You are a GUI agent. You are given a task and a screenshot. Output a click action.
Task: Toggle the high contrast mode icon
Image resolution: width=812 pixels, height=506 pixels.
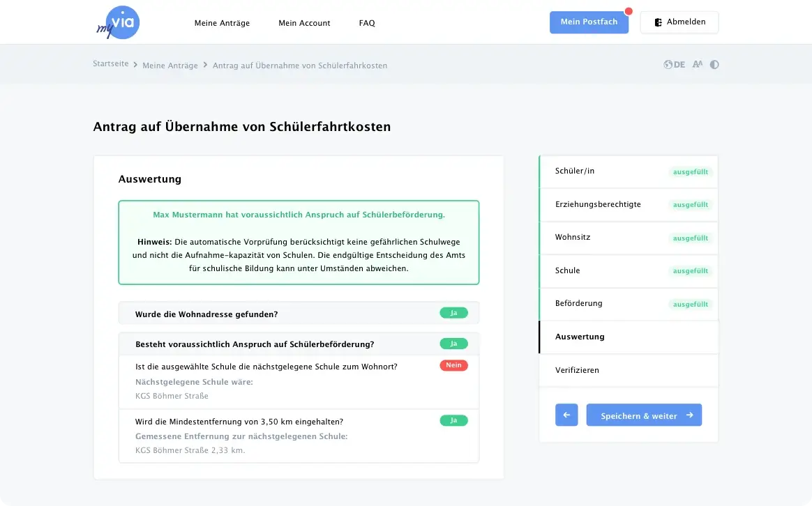(x=714, y=65)
